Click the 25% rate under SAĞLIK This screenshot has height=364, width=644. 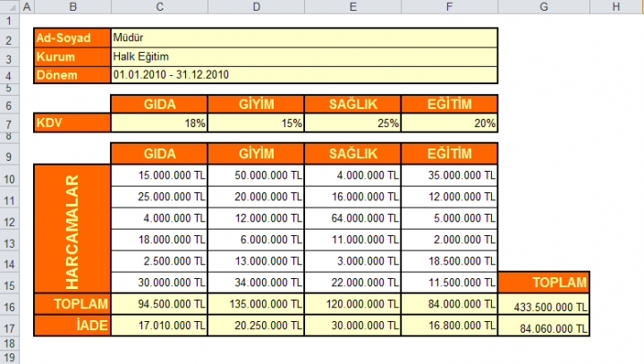352,123
